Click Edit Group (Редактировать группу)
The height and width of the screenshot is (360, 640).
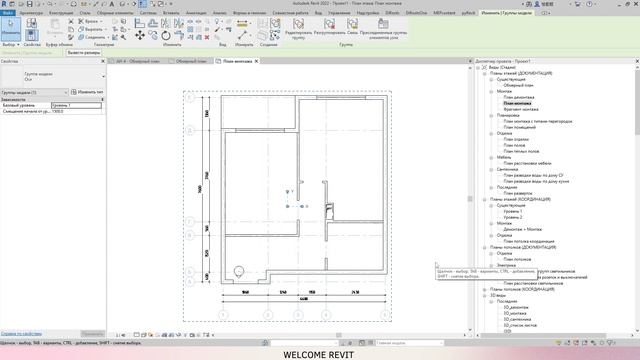point(298,28)
